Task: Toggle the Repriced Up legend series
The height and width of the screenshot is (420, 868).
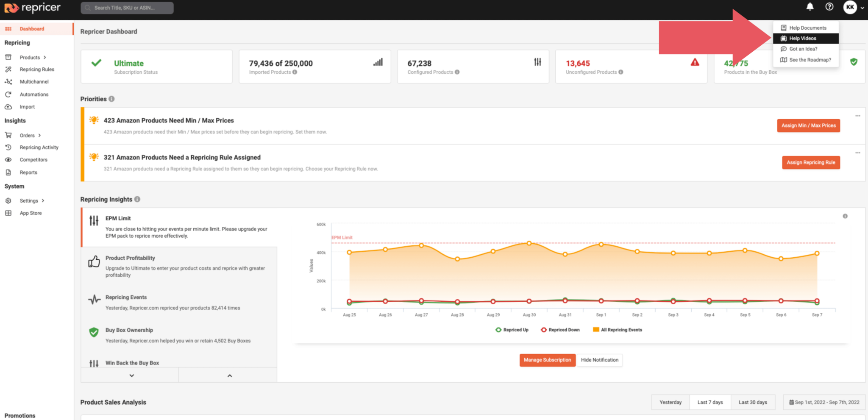Action: [512, 330]
